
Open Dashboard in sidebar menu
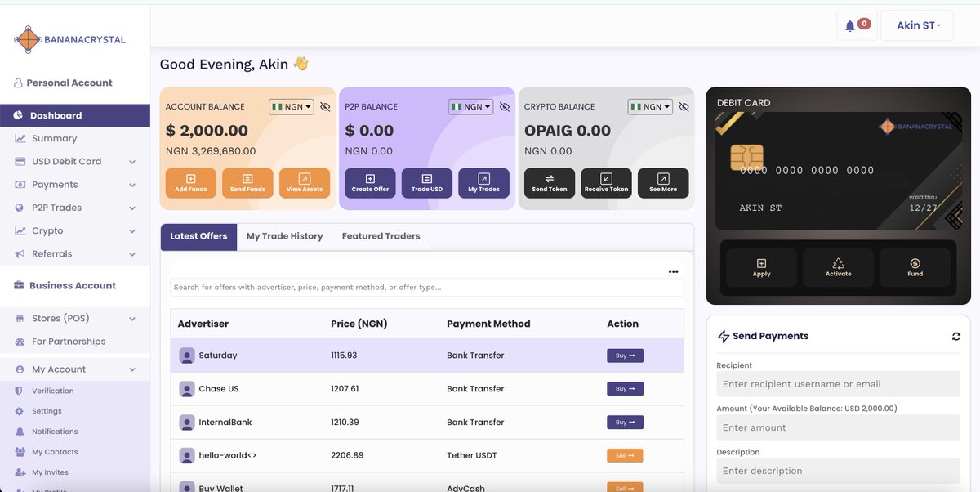pos(75,115)
